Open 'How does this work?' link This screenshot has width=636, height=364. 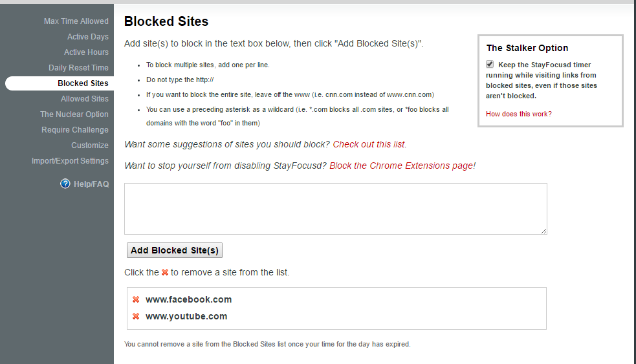[519, 114]
